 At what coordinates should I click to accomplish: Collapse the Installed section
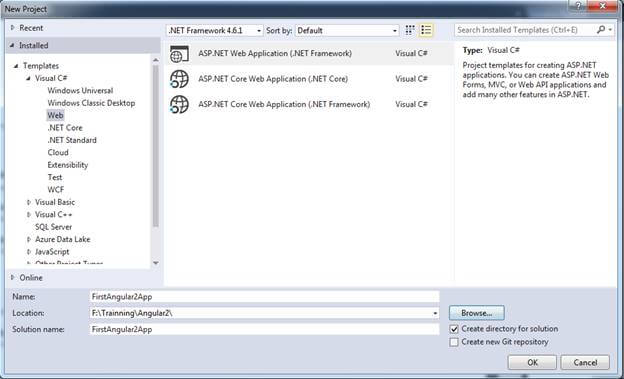pos(12,45)
